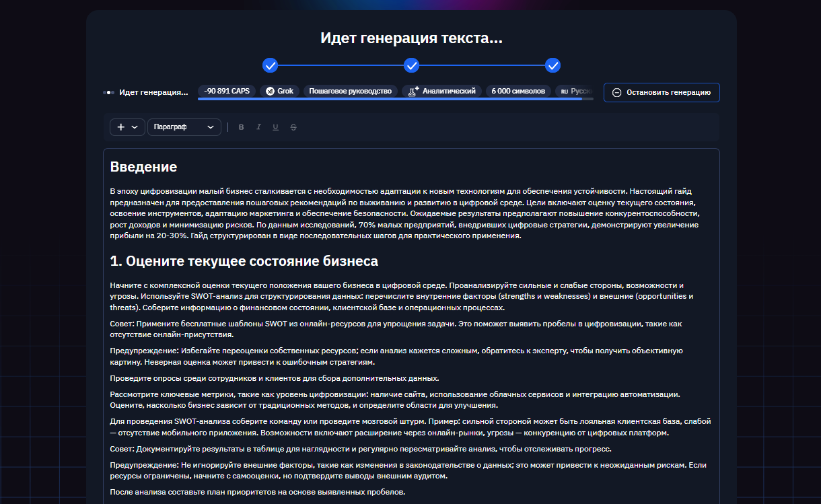Apply strikethrough formatting
The image size is (821, 504).
pyautogui.click(x=293, y=127)
